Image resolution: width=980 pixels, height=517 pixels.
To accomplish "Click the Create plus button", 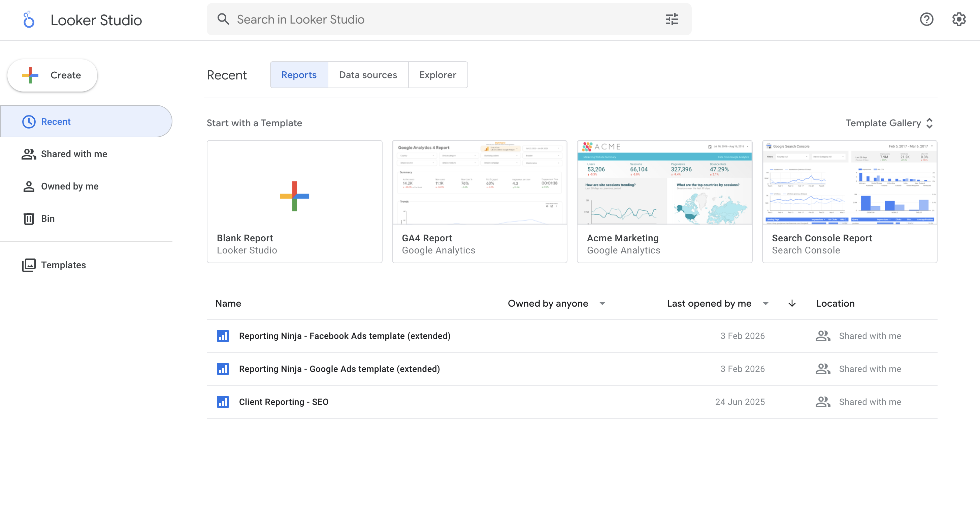I will (53, 75).
